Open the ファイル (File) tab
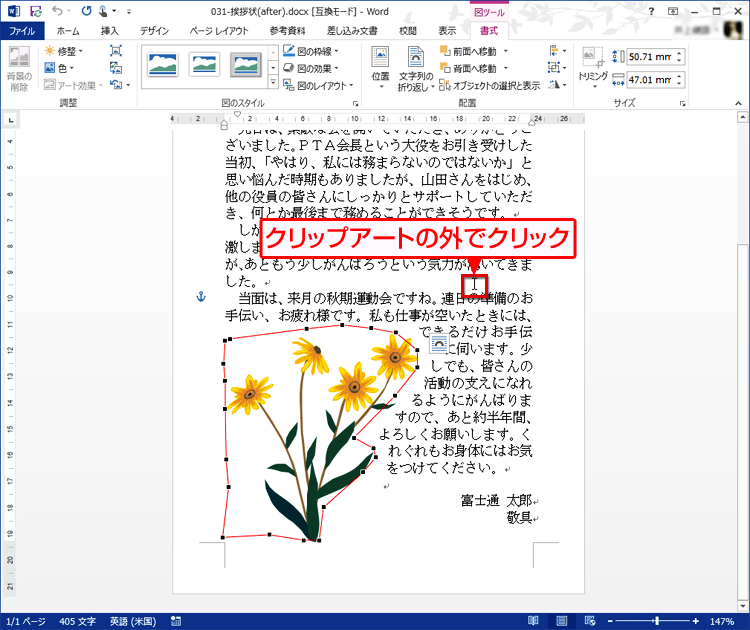 (22, 31)
